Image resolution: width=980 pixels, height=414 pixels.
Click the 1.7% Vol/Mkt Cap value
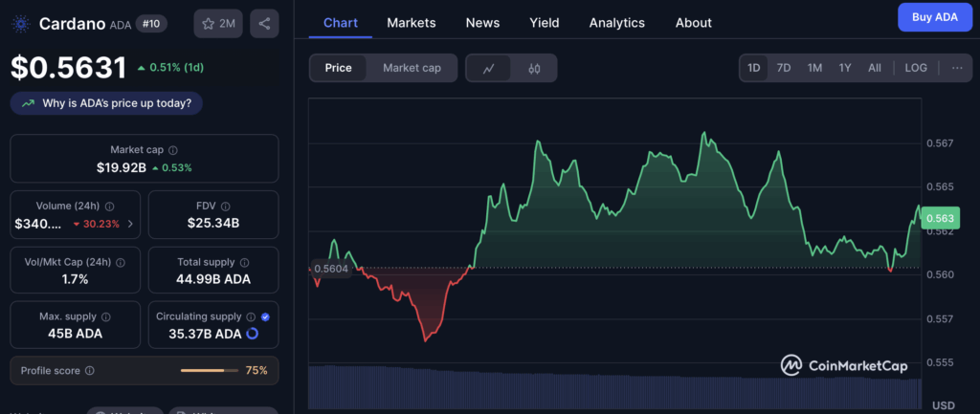point(75,279)
